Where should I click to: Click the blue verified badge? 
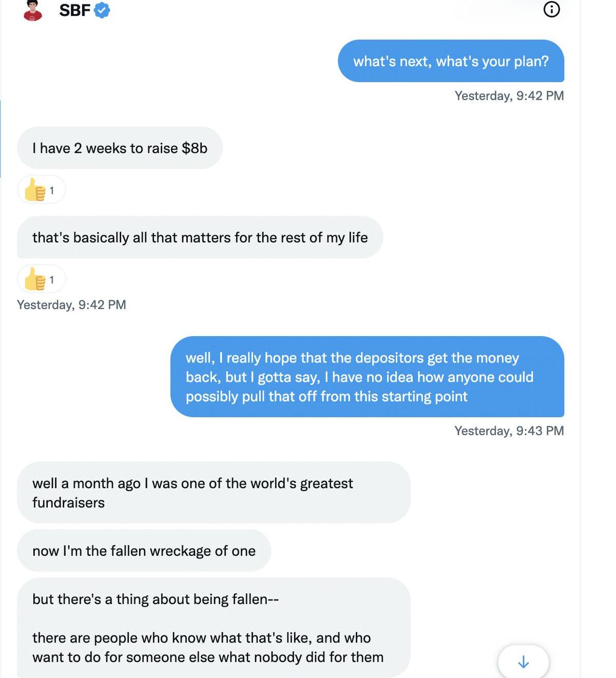(x=102, y=10)
